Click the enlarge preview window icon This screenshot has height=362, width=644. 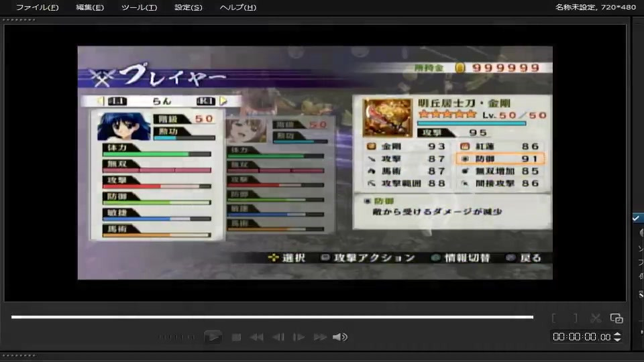point(616,318)
